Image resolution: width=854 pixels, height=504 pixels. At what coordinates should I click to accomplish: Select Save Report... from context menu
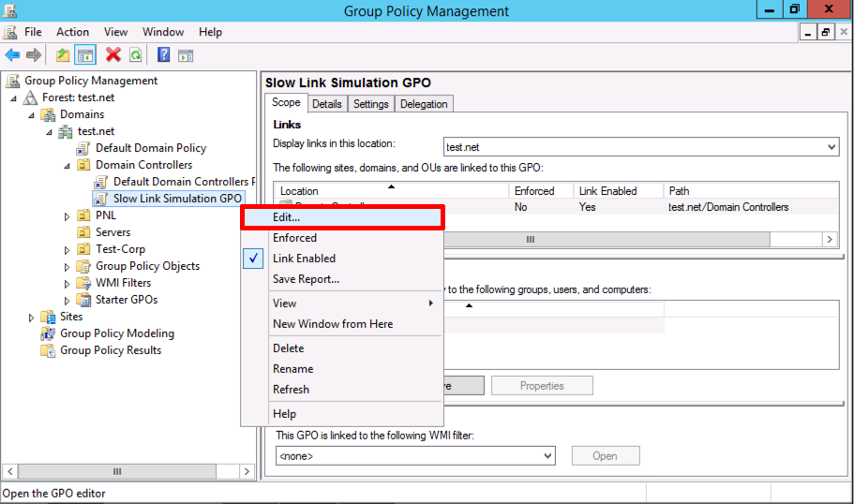click(x=342, y=279)
